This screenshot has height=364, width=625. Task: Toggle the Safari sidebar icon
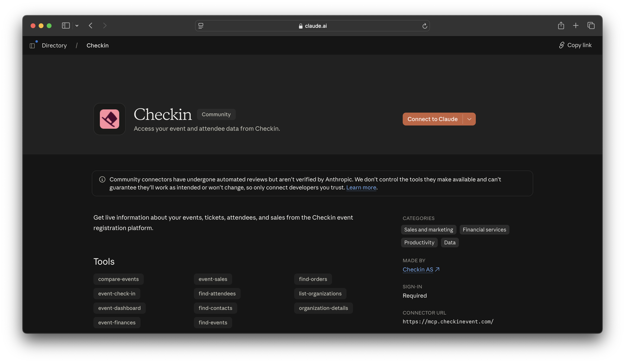tap(66, 26)
